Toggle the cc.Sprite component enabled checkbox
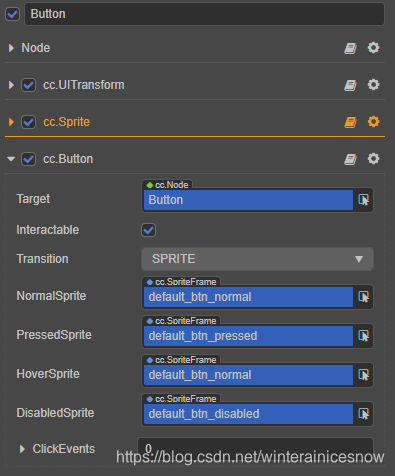Screen dimensions: 395x476 (29, 122)
